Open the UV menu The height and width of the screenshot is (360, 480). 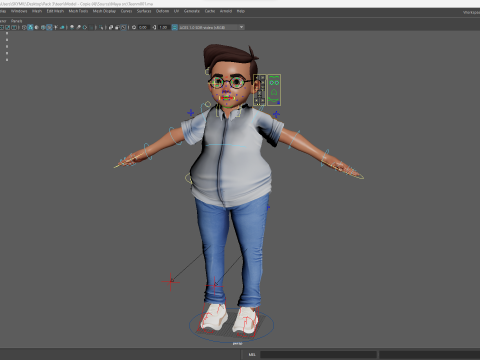(176, 11)
